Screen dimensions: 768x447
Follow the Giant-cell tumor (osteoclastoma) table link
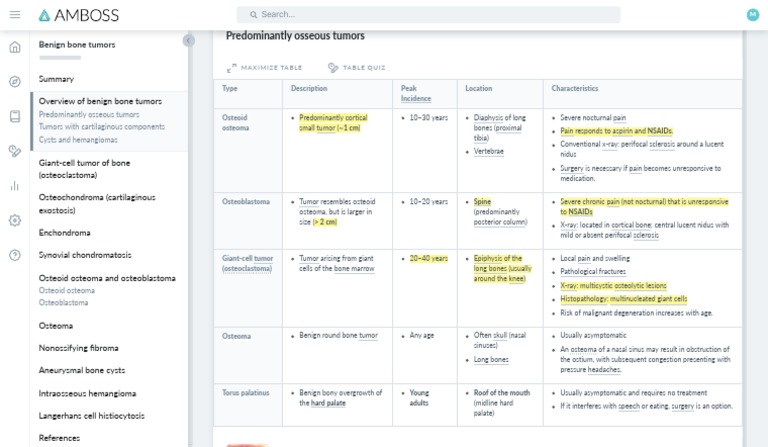pyautogui.click(x=247, y=263)
